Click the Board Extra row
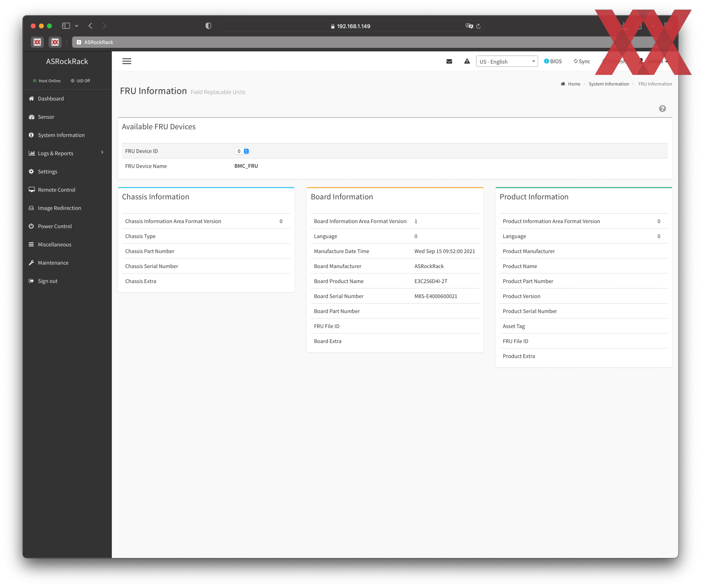The width and height of the screenshot is (701, 588). click(395, 341)
